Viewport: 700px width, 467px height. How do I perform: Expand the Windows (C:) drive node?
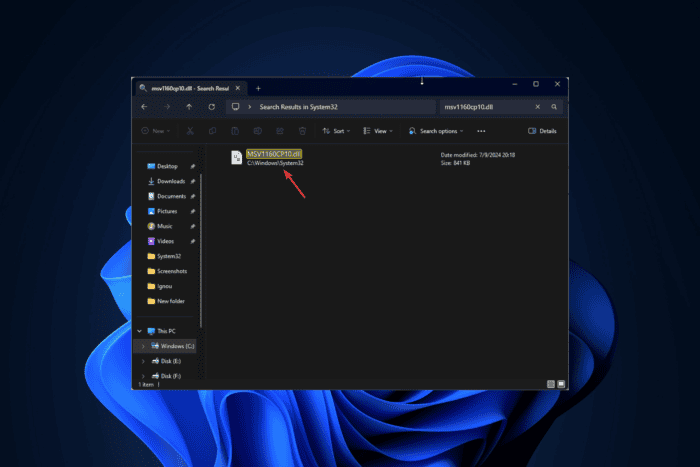coord(143,346)
